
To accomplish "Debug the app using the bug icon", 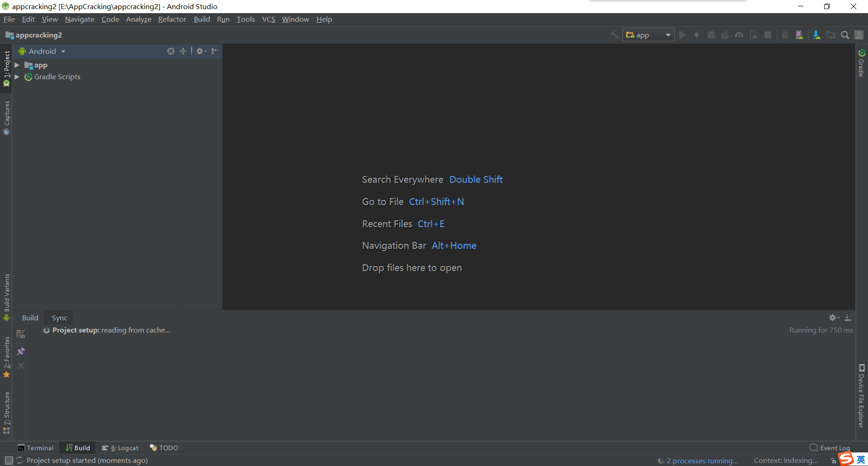I will point(711,35).
